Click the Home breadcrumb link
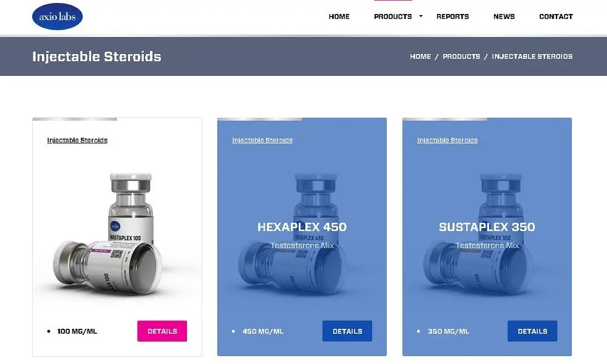The image size is (607, 364). [421, 56]
